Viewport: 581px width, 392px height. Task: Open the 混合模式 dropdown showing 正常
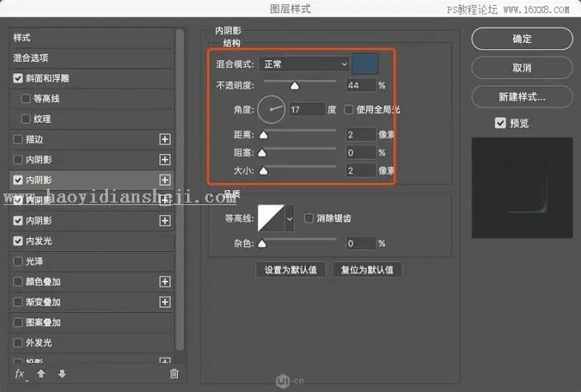tap(304, 64)
